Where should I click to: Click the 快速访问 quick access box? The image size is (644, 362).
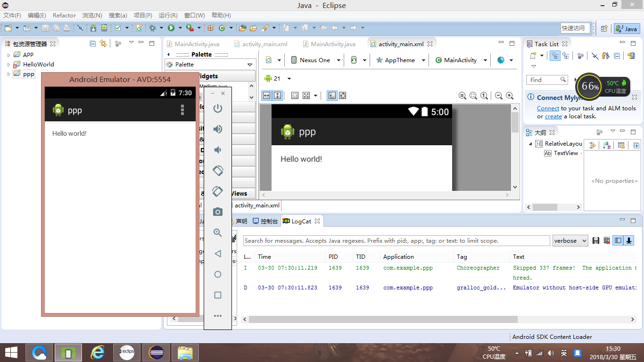pyautogui.click(x=576, y=28)
